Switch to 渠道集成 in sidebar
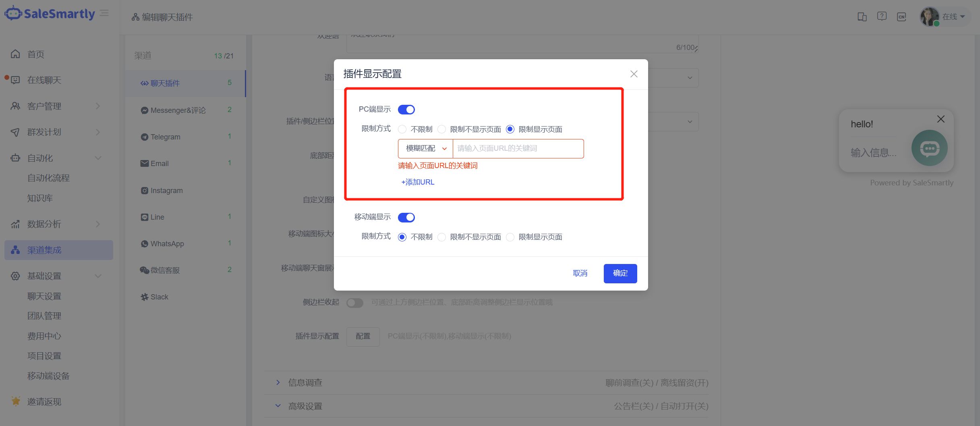This screenshot has width=980, height=426. 44,250
